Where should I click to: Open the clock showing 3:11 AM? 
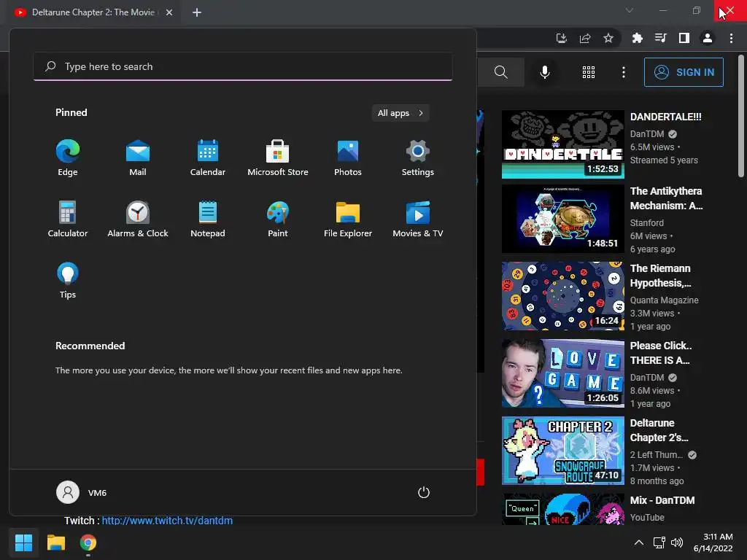[x=713, y=542]
